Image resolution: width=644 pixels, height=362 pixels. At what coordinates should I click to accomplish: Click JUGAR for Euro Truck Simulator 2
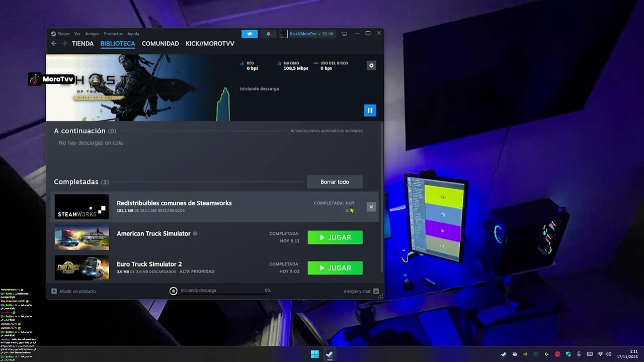coord(335,268)
